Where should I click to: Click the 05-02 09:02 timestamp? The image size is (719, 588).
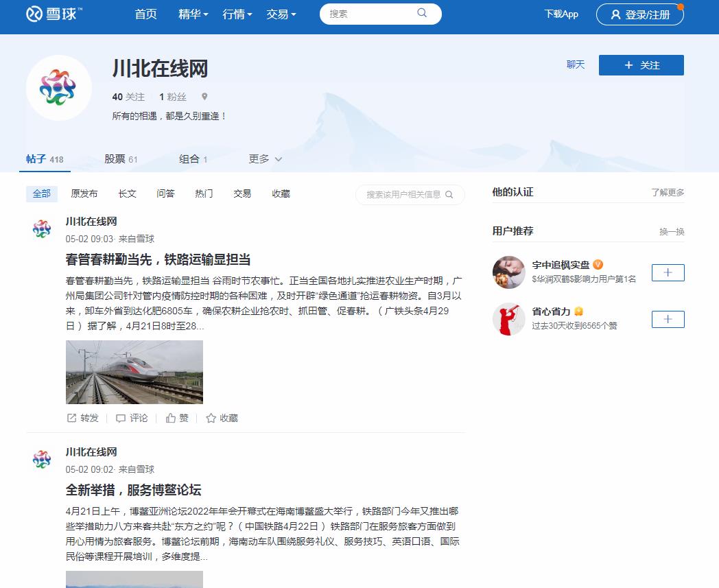pyautogui.click(x=89, y=469)
